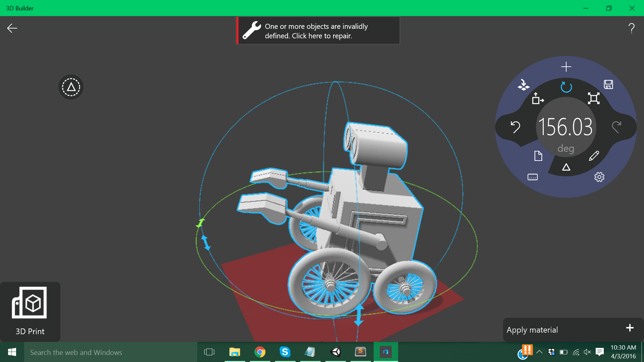This screenshot has width=644, height=362.
Task: Select the Move tool icon
Action: [x=538, y=99]
